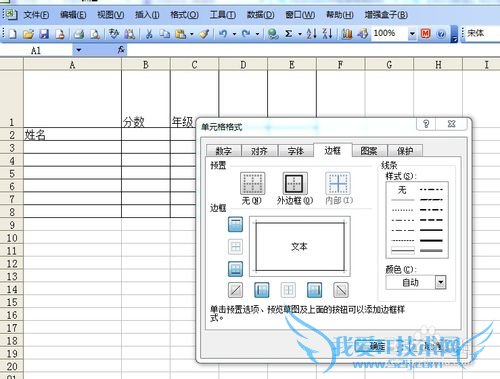
Task: Open the 数据 menu
Action: tap(260, 15)
